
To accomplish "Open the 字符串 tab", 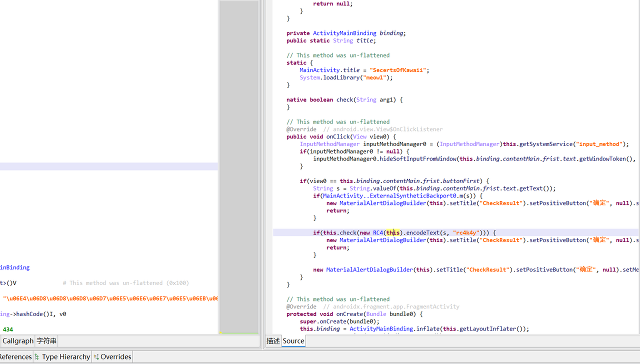I will 46,341.
